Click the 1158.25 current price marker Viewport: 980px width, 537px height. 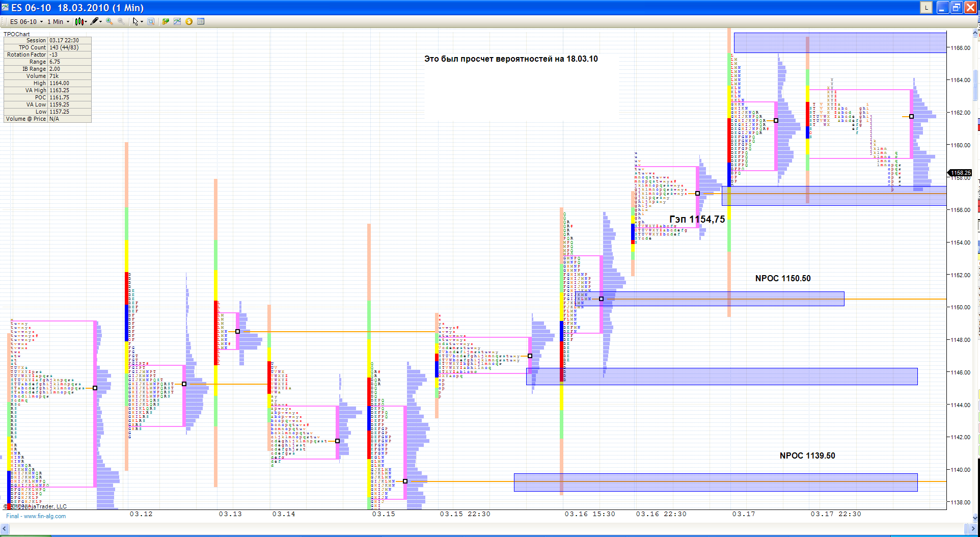pos(960,173)
